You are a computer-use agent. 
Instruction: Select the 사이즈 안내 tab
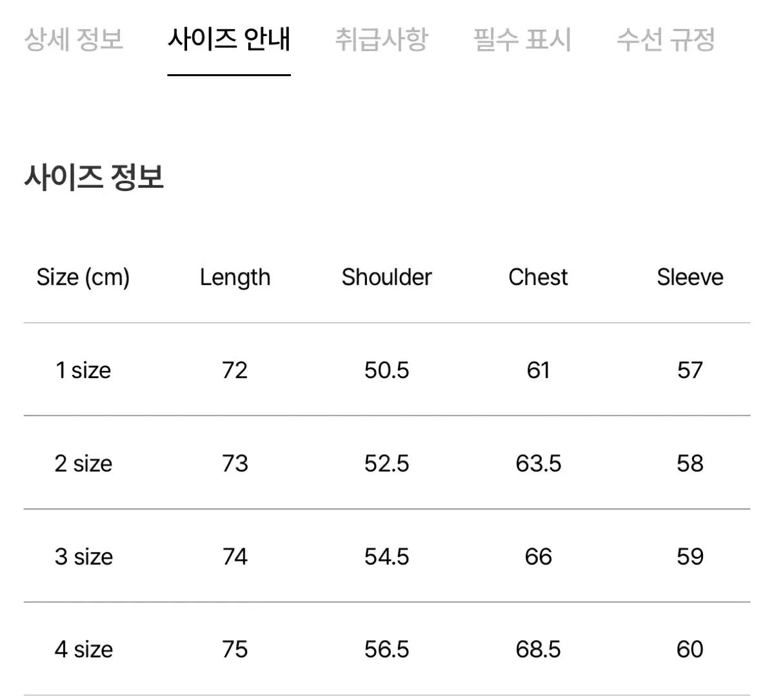(x=229, y=39)
